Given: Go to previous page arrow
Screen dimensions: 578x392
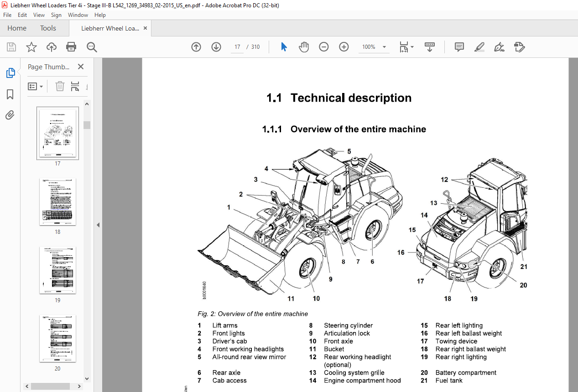Looking at the screenshot, I should [196, 47].
